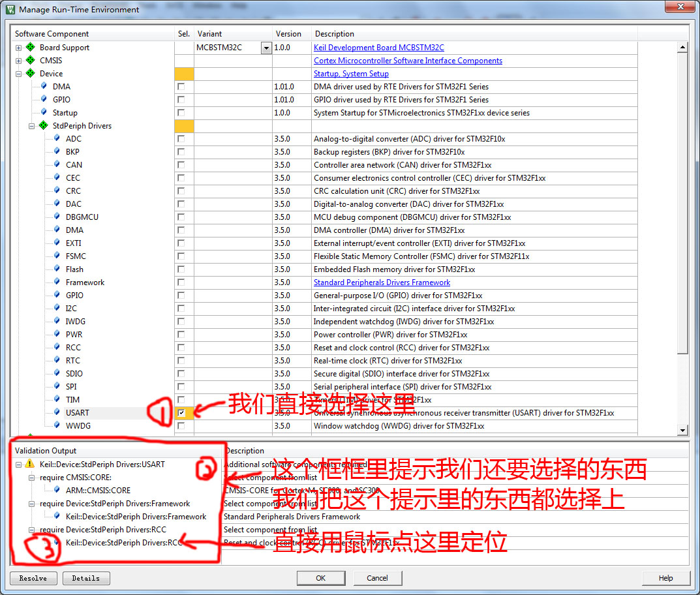The height and width of the screenshot is (595, 700).
Task: Check the Flash memory driver checkbox
Action: [181, 269]
